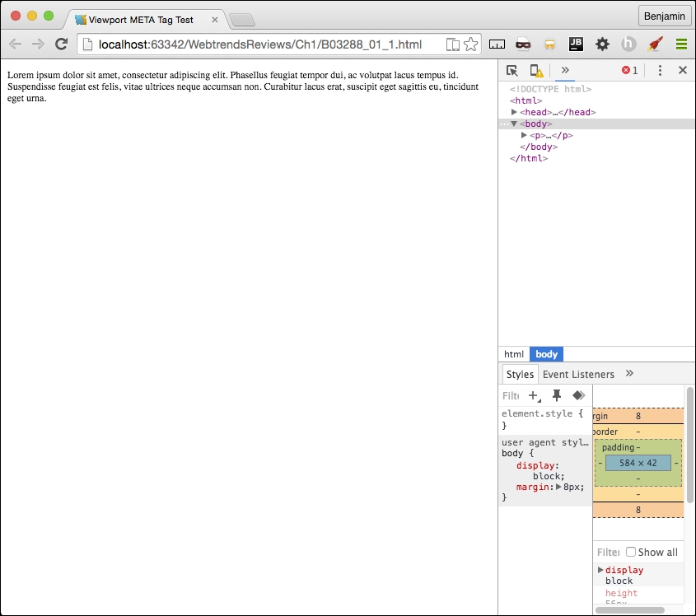This screenshot has width=696, height=616.
Task: Expand the head element node
Action: tap(515, 112)
